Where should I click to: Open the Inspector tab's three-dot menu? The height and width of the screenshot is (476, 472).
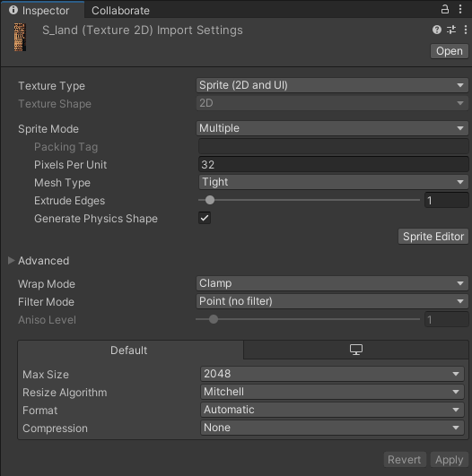pyautogui.click(x=460, y=9)
